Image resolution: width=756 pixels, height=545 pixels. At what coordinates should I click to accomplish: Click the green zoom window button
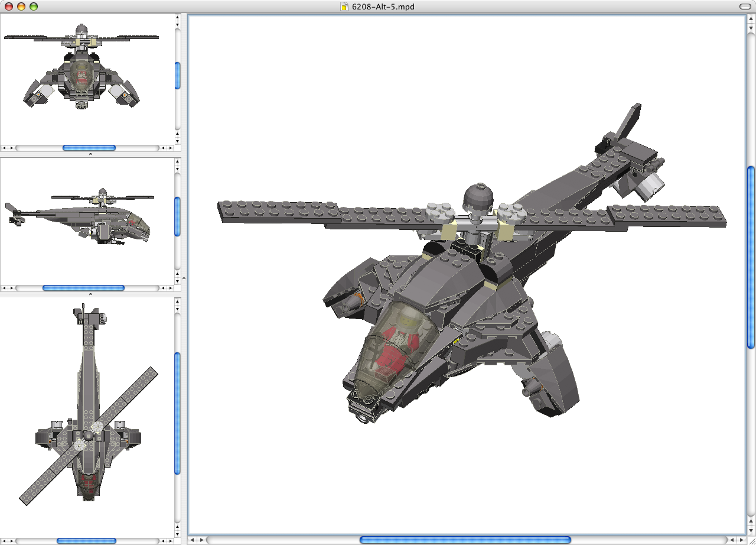(34, 7)
